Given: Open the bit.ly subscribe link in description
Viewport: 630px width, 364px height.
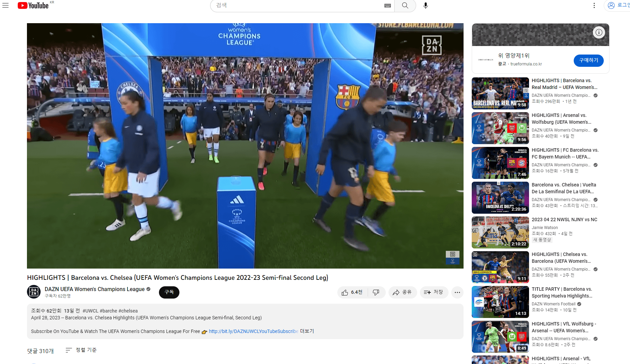Looking at the screenshot, I should (253, 331).
